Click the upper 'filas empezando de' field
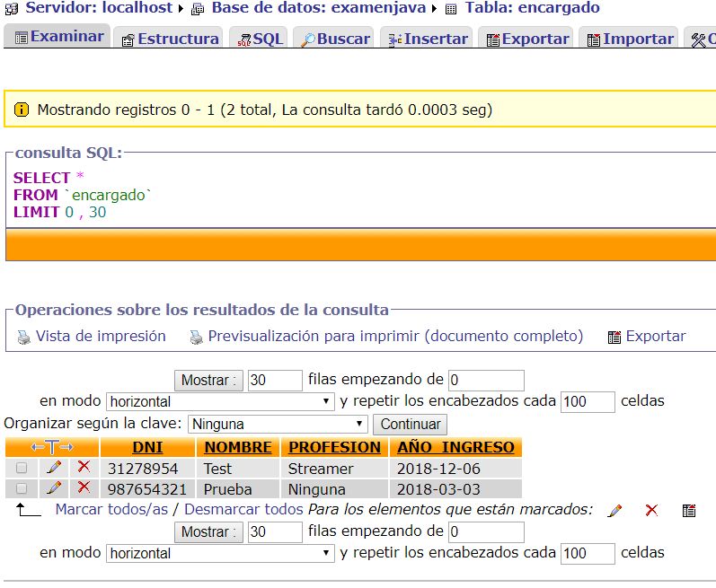Image resolution: width=716 pixels, height=588 pixels. pyautogui.click(x=486, y=380)
